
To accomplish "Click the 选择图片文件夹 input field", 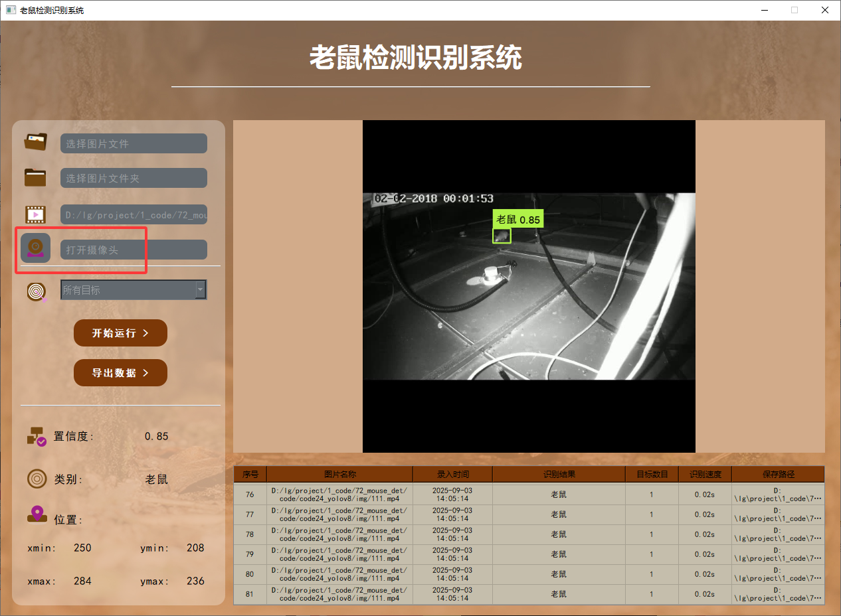I will pyautogui.click(x=134, y=178).
